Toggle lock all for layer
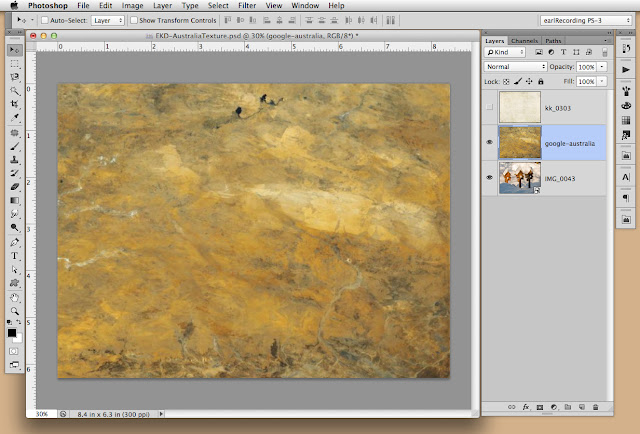640x434 pixels. [x=540, y=82]
